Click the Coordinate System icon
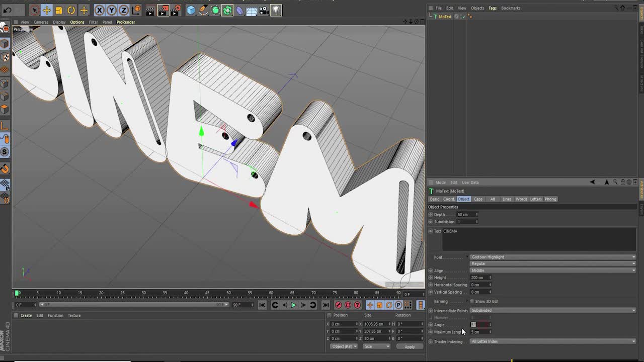Viewport: 644px width, 362px height. point(136,10)
